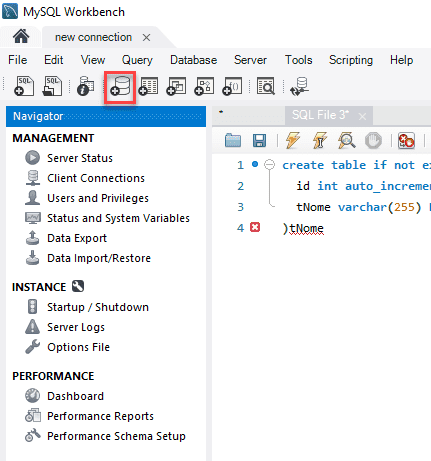Open the object inspector icon
431x461 pixels.
86,86
